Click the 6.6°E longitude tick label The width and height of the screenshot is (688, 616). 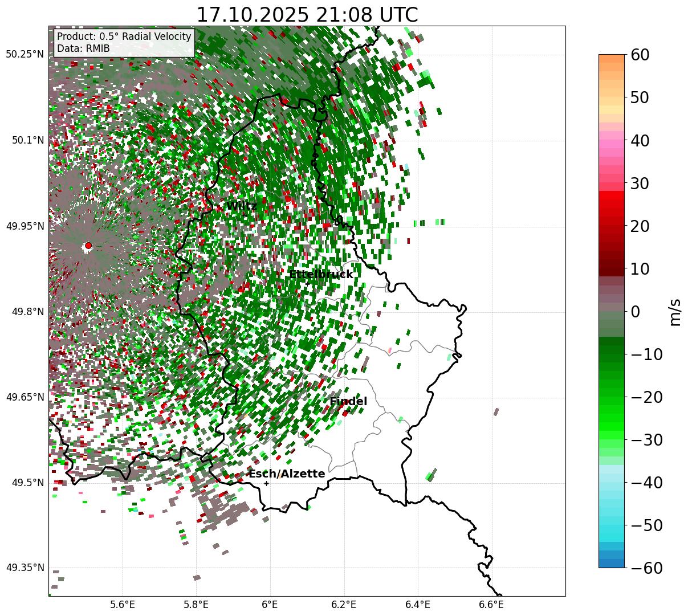[x=491, y=604]
